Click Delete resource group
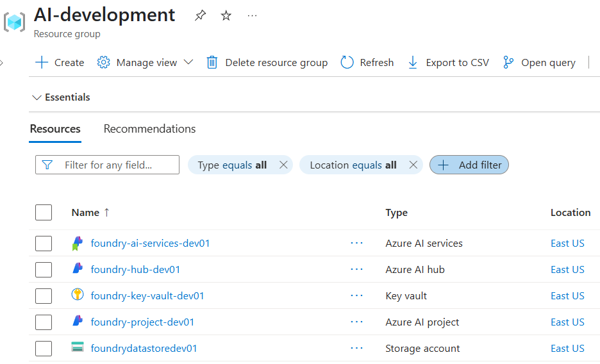Screen dimensions: 600x364 (x=267, y=62)
